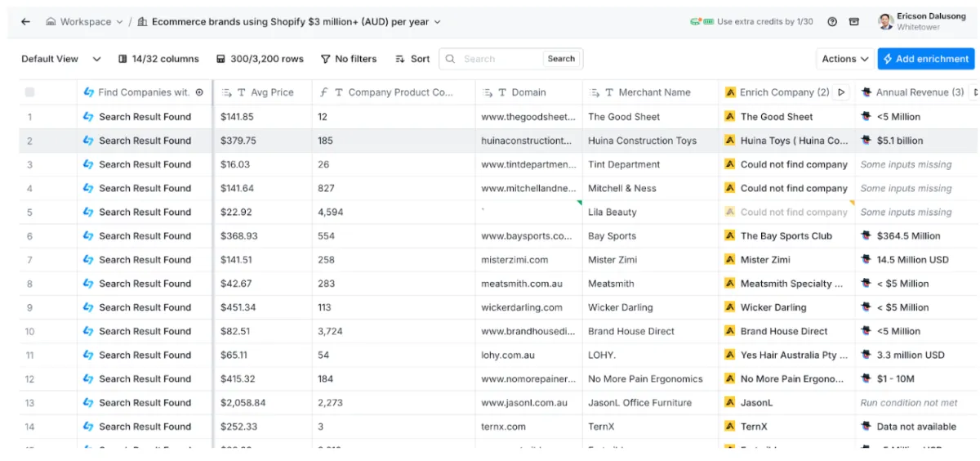Click the Merchant Name column header
The image size is (980, 461).
[650, 92]
